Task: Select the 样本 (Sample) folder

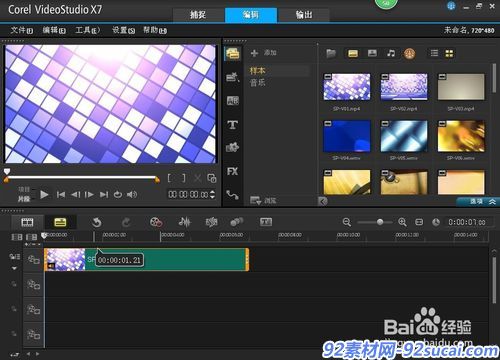Action: [x=257, y=71]
